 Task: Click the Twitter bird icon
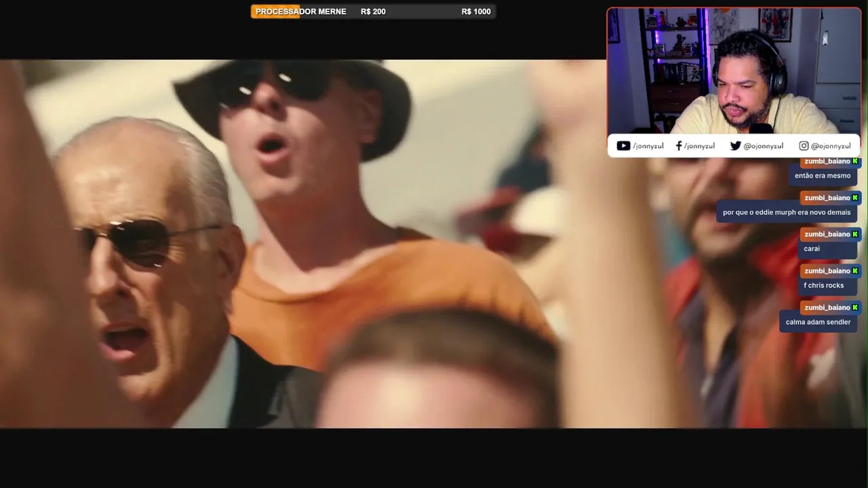tap(735, 146)
